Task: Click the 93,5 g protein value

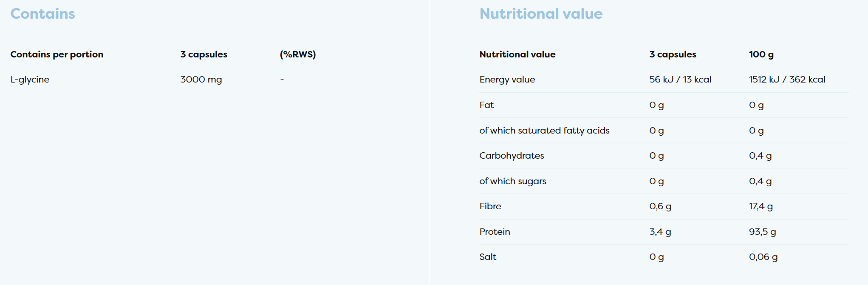Action: [x=762, y=232]
